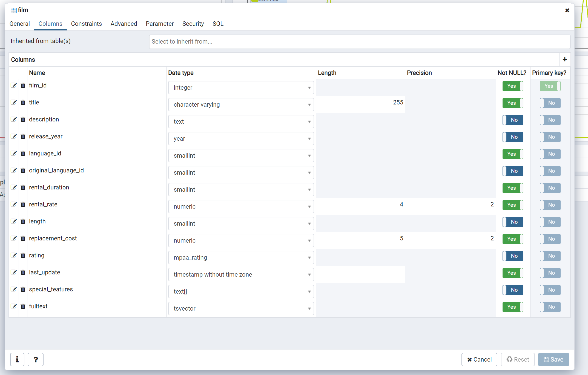Click the Save button
This screenshot has height=375, width=588.
click(553, 359)
